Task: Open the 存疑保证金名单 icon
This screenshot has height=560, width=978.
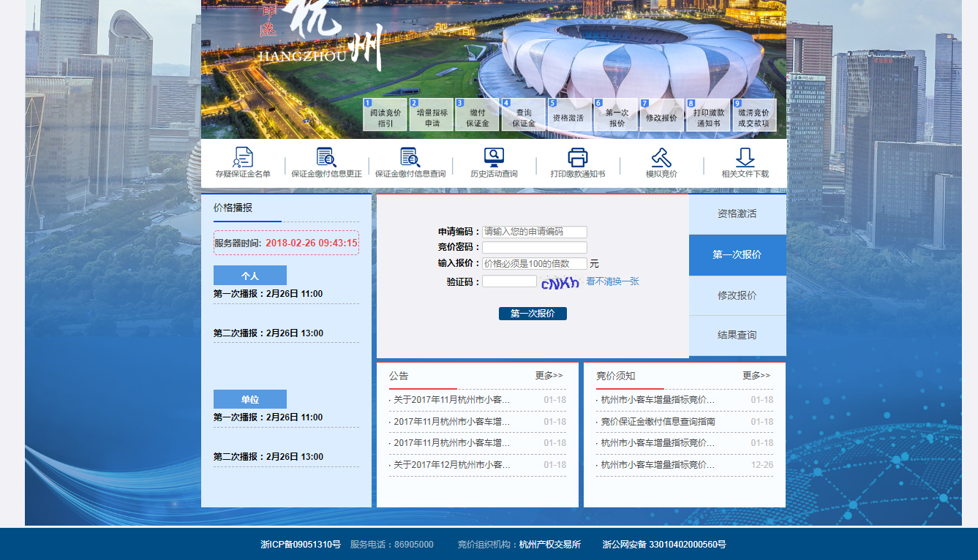Action: pos(243,158)
